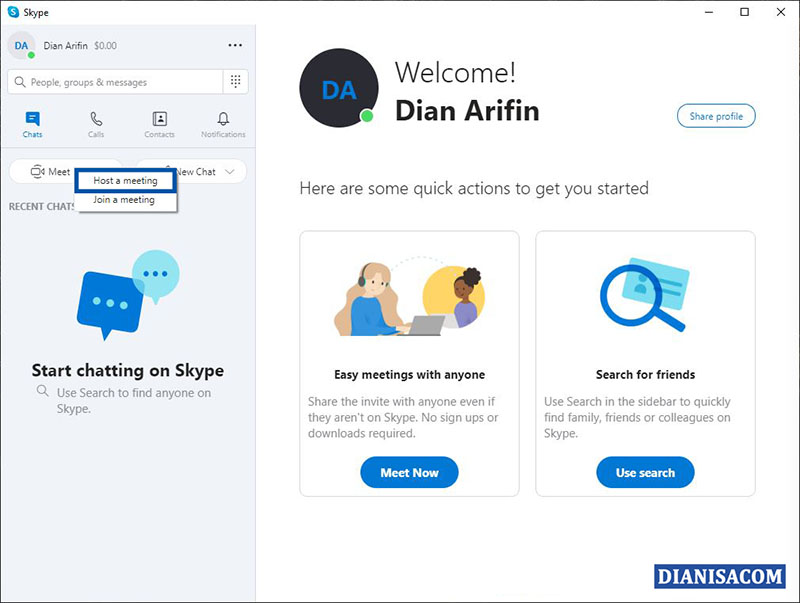Screen dimensions: 800x603
Task: Click the large DA profile picture
Action: (339, 89)
